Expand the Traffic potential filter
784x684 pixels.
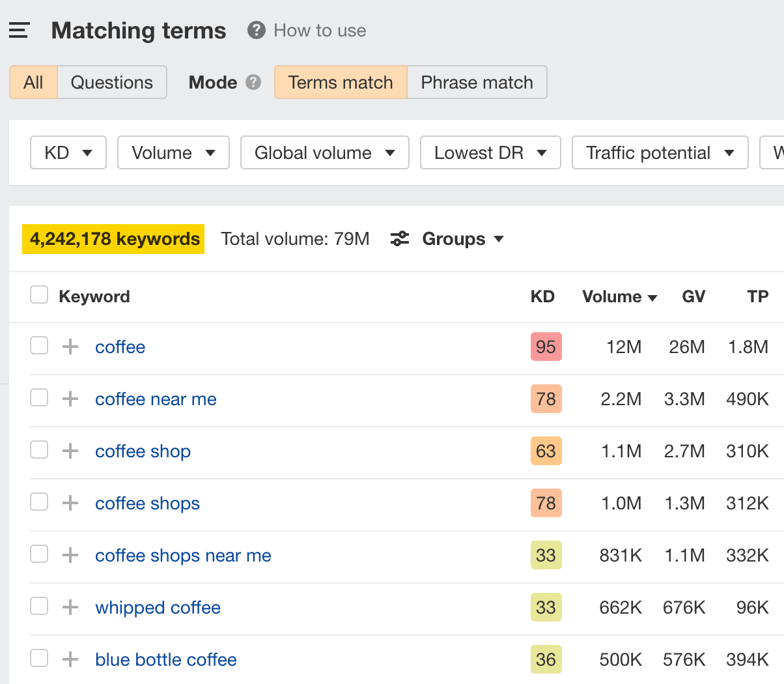660,152
